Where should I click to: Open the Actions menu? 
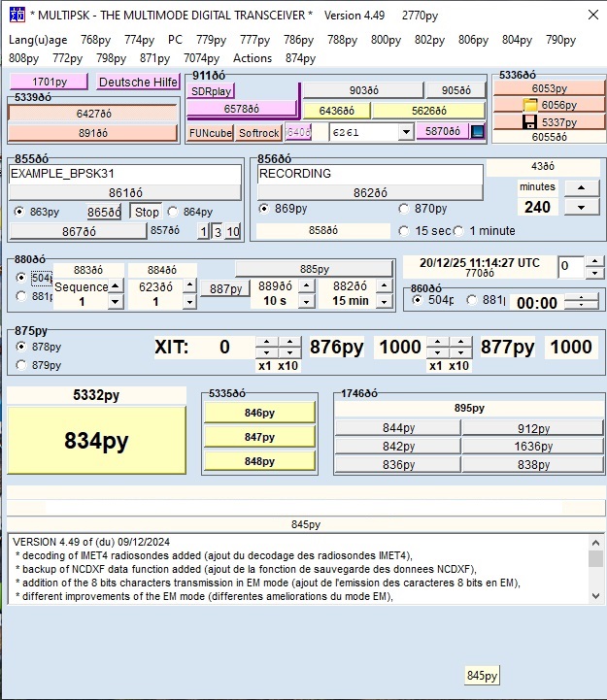pos(253,58)
